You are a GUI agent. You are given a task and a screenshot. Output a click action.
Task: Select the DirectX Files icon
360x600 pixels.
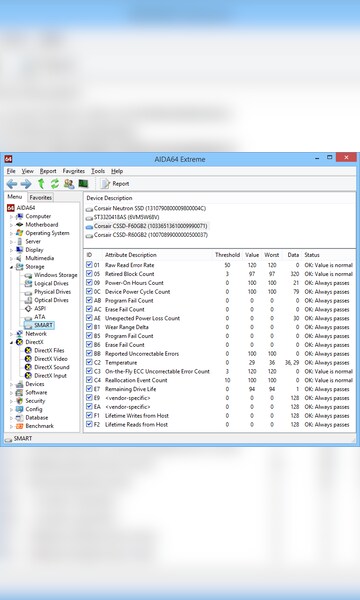pyautogui.click(x=28, y=351)
